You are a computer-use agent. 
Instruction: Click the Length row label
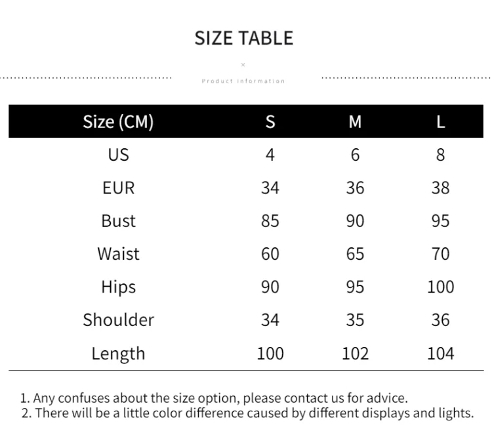[x=118, y=354]
